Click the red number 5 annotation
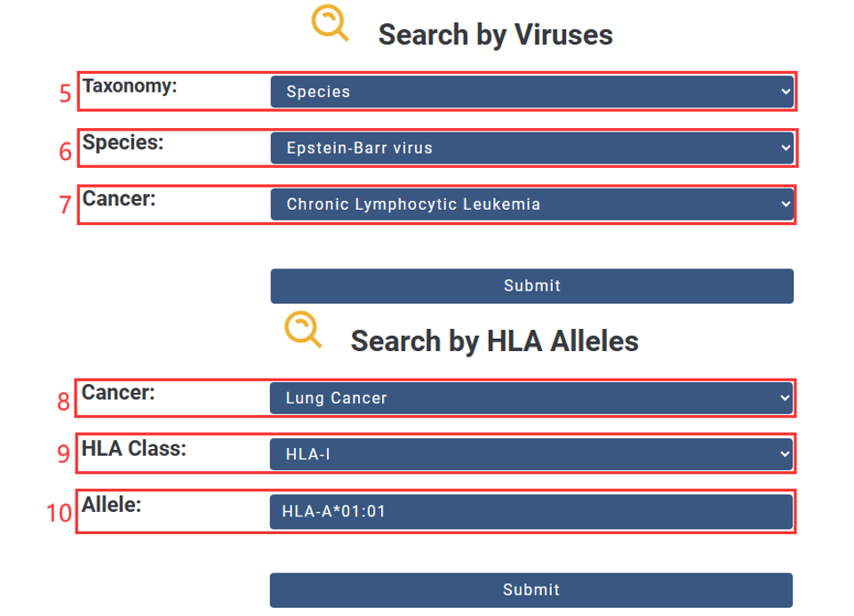 65,94
